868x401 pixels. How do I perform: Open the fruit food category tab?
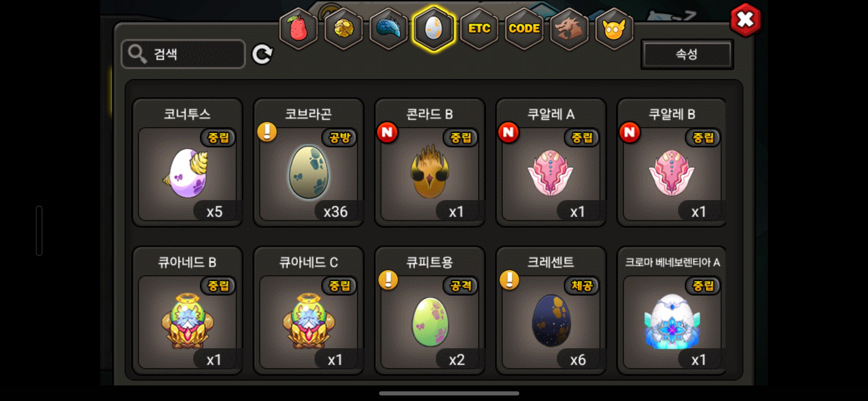[x=299, y=29]
